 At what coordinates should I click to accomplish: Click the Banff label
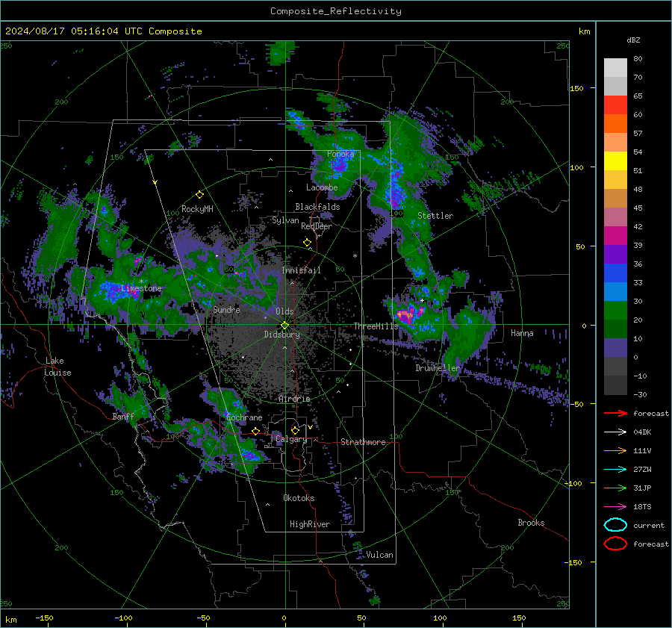tap(123, 416)
